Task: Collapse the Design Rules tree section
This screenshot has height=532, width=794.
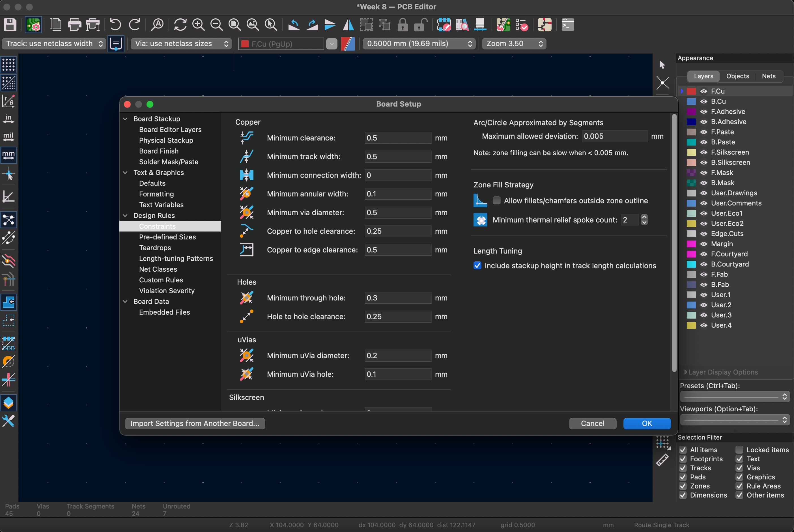Action: click(125, 215)
